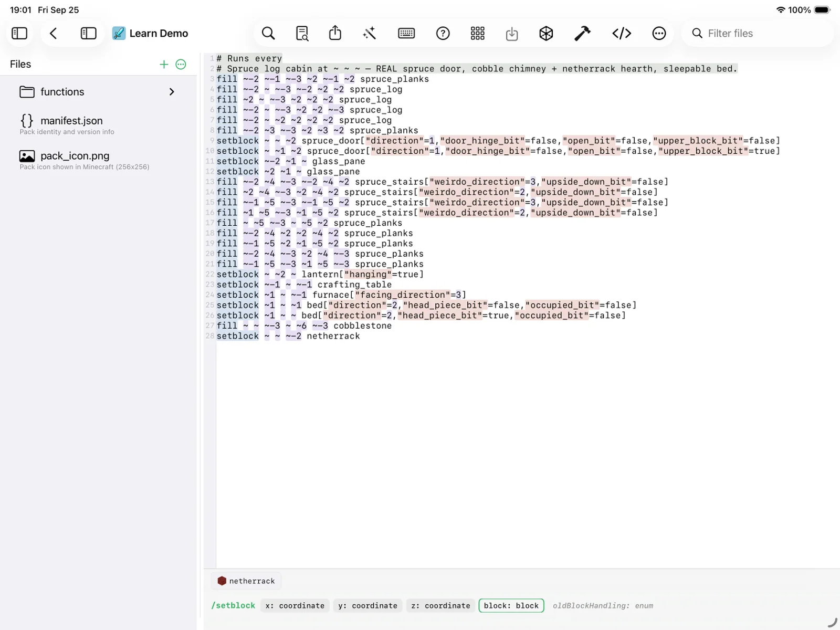Image resolution: width=840 pixels, height=630 pixels.
Task: Tap the download/import icon
Action: coord(512,34)
